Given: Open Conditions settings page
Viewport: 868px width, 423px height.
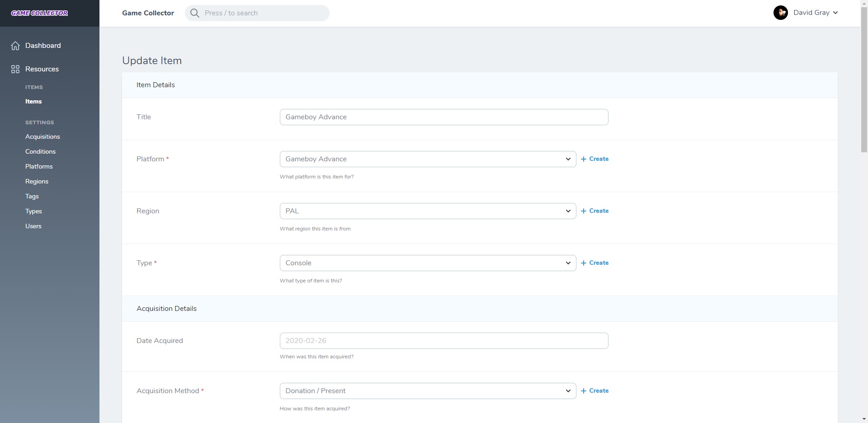Looking at the screenshot, I should point(40,151).
